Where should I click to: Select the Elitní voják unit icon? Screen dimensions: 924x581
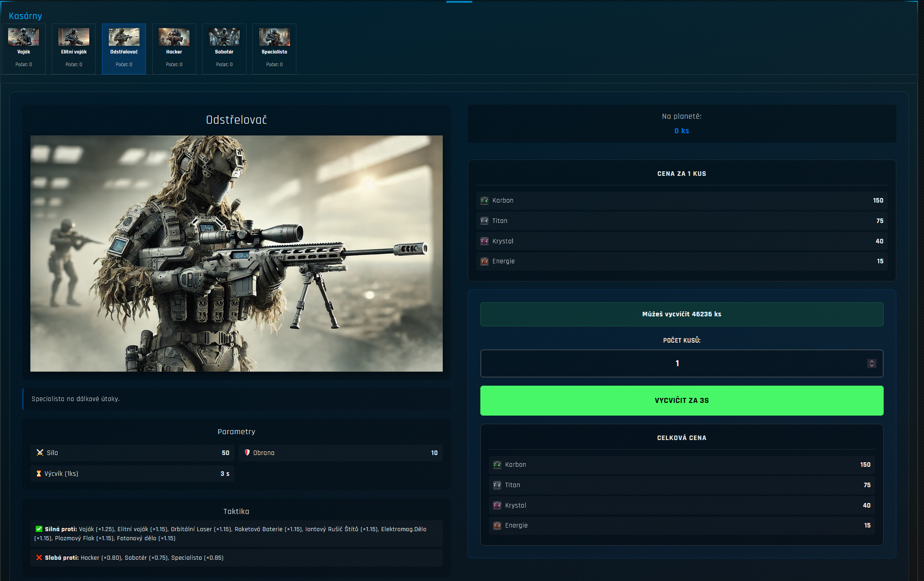tap(74, 37)
